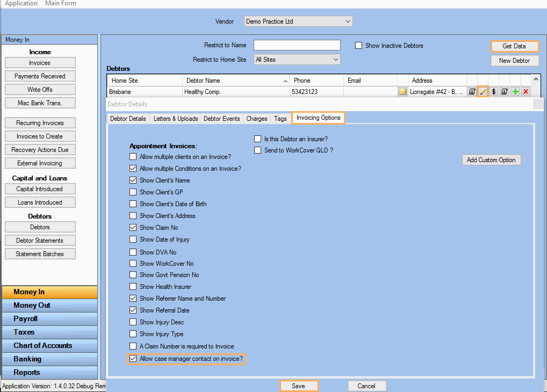The height and width of the screenshot is (392, 547).
Task: Close the Debtor Details panel via its corner icon
Action: coord(538,104)
